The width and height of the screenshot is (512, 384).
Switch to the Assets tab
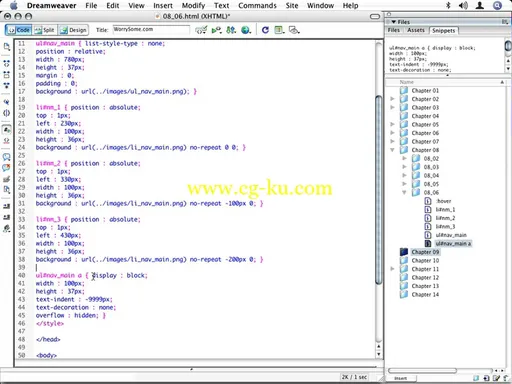(416, 30)
